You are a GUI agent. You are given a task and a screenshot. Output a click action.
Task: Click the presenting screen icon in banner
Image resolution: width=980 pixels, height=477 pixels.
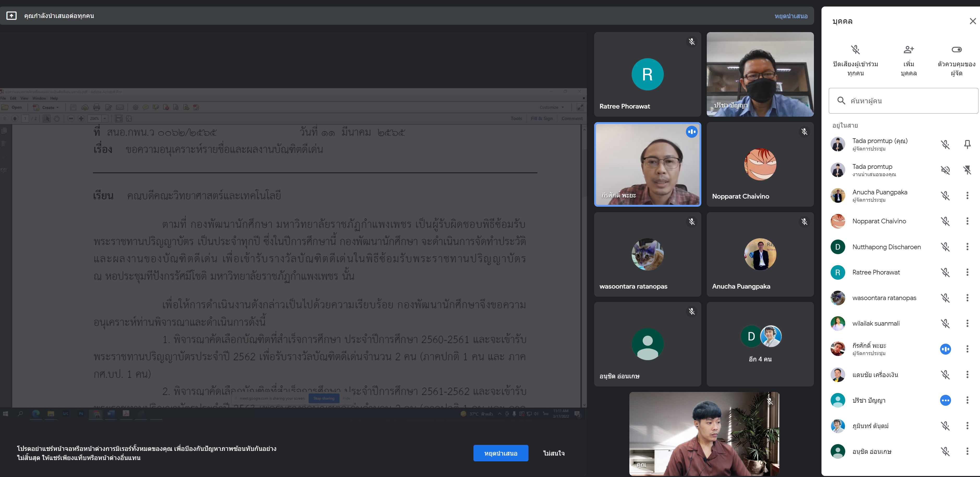click(x=11, y=16)
